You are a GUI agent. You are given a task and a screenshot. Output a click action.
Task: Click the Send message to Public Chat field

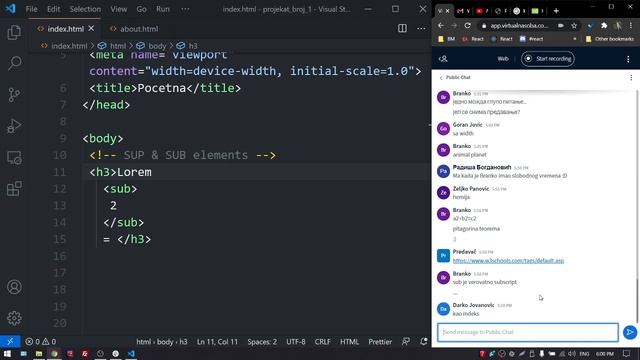[x=528, y=332]
